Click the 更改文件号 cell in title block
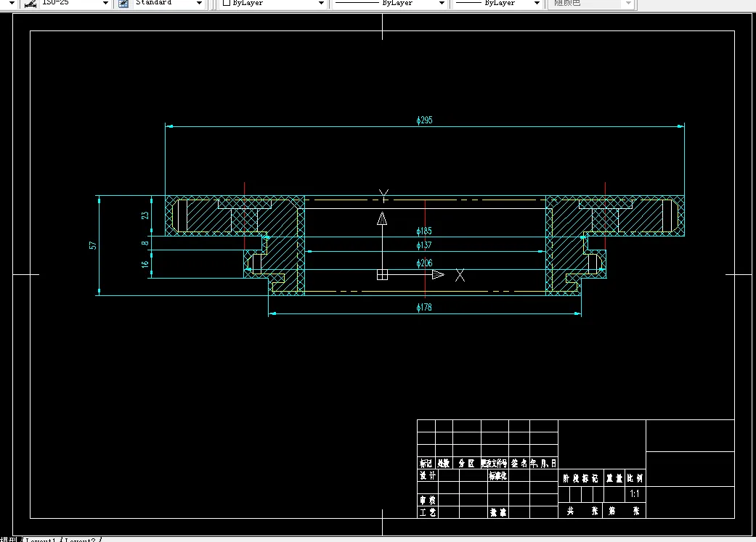This screenshot has height=542, width=756. pos(495,463)
